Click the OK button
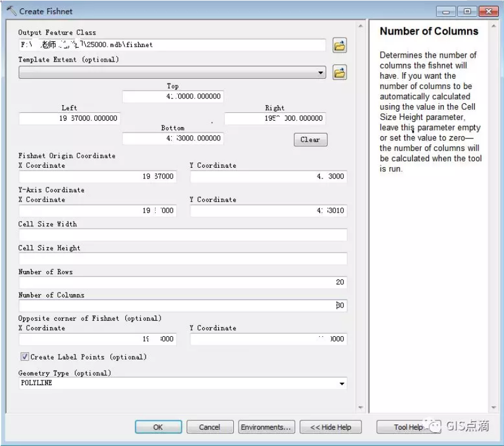504x446 pixels. 158,427
